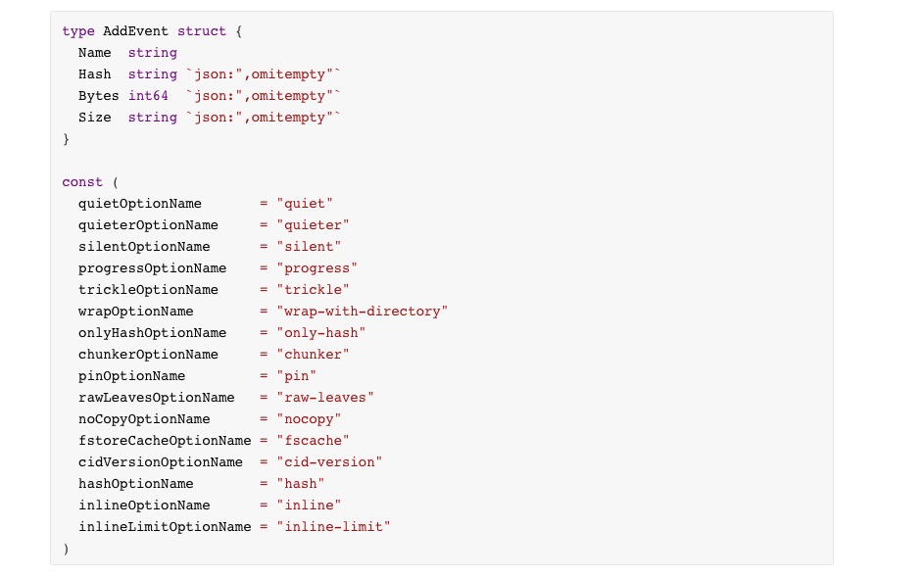Click the onlyHashOptionName constant

pyautogui.click(x=152, y=333)
